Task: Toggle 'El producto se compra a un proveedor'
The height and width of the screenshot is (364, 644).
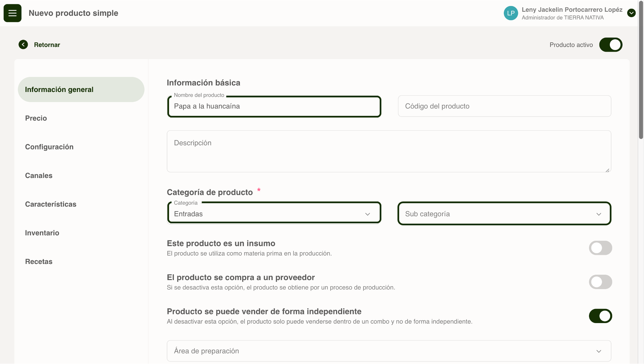Action: click(x=600, y=282)
